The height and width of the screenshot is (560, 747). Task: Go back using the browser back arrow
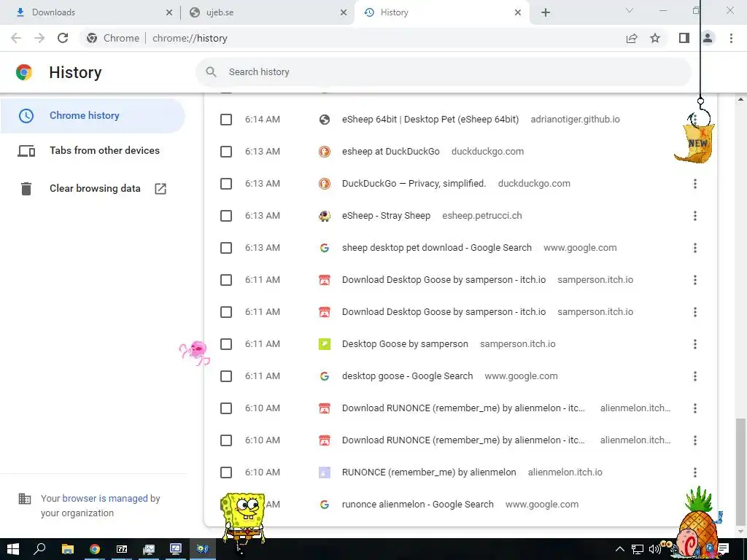(x=16, y=38)
